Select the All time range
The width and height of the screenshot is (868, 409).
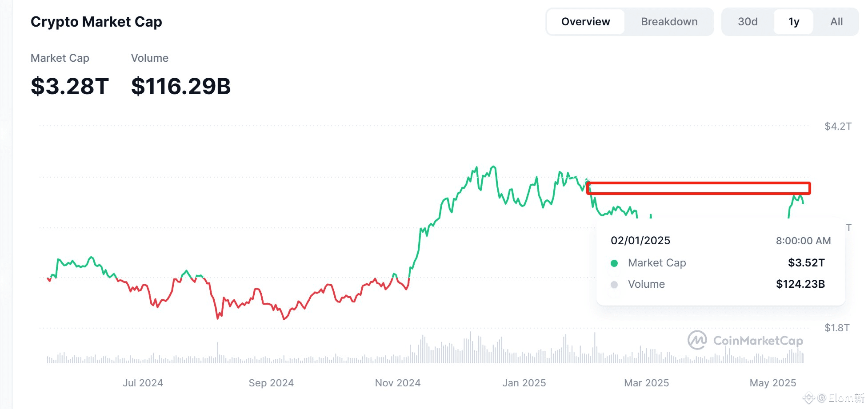(x=836, y=21)
